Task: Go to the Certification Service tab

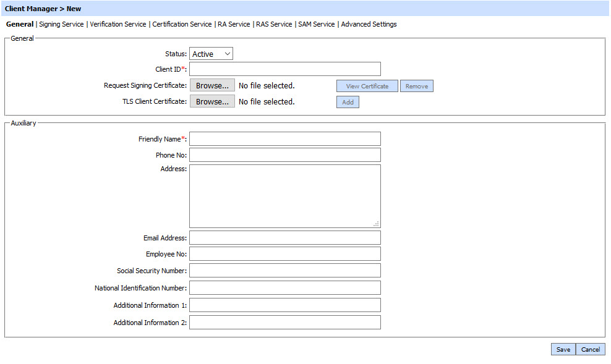Action: (182, 25)
